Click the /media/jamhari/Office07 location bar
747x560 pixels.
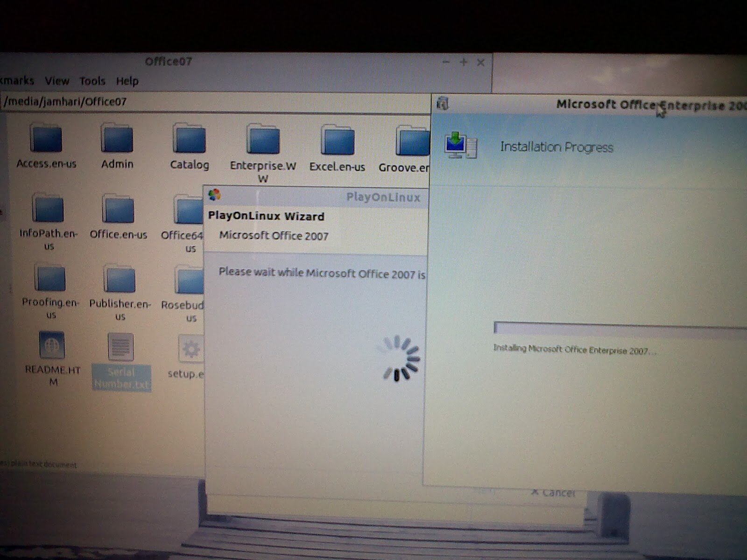point(216,102)
